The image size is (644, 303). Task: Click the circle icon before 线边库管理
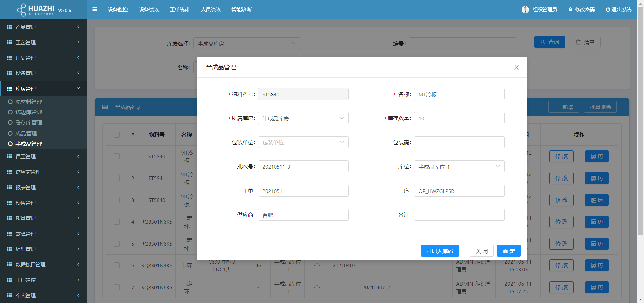(x=10, y=112)
